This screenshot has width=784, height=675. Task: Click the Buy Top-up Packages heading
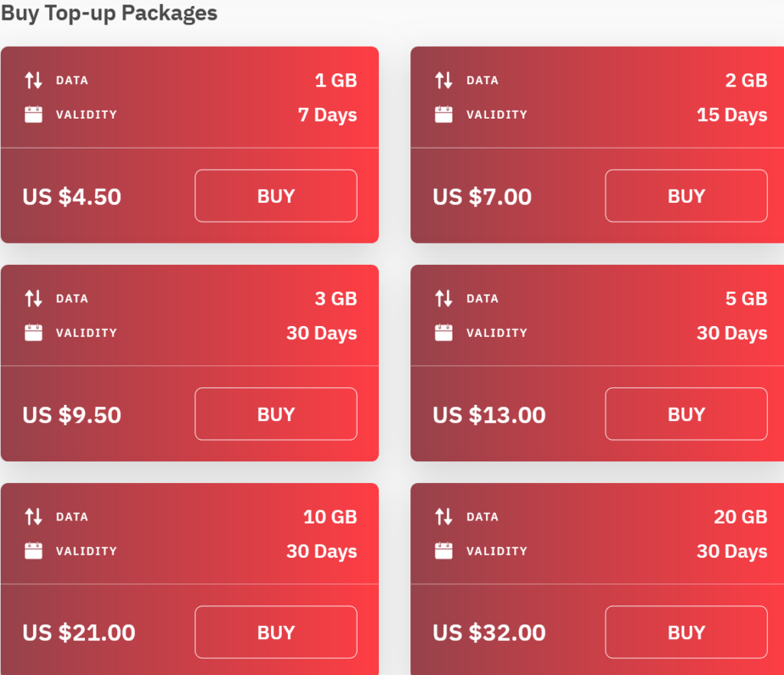[109, 13]
